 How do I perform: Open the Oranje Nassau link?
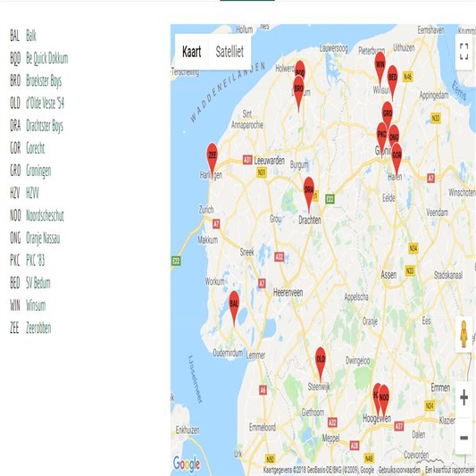(43, 238)
